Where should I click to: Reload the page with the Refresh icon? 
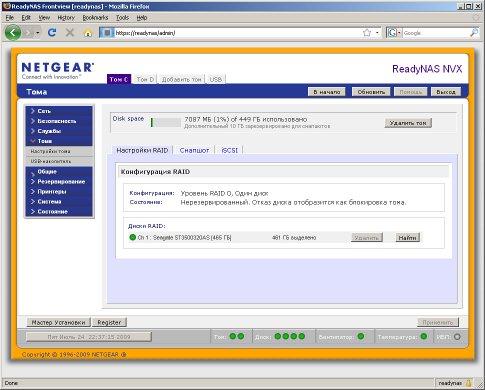(x=52, y=33)
